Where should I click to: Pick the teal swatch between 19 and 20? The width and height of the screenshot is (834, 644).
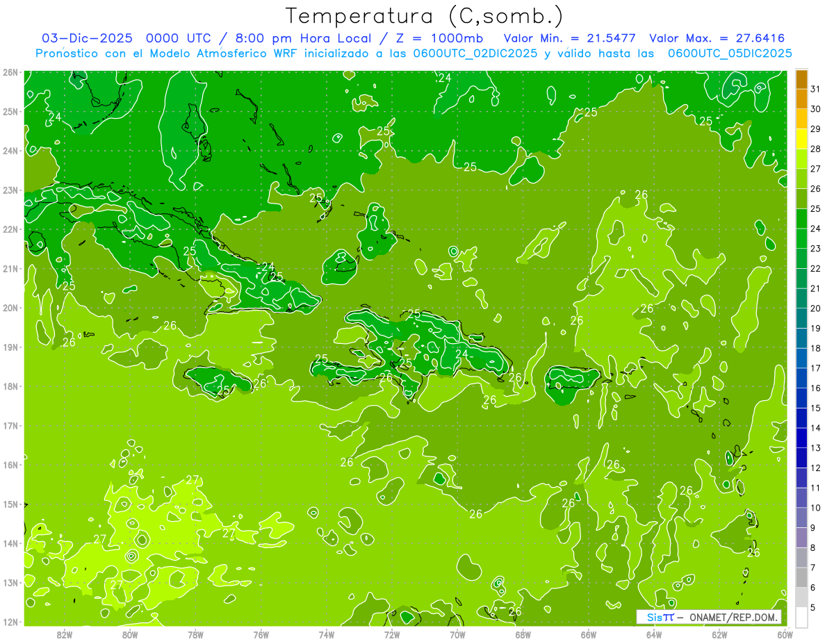point(801,318)
